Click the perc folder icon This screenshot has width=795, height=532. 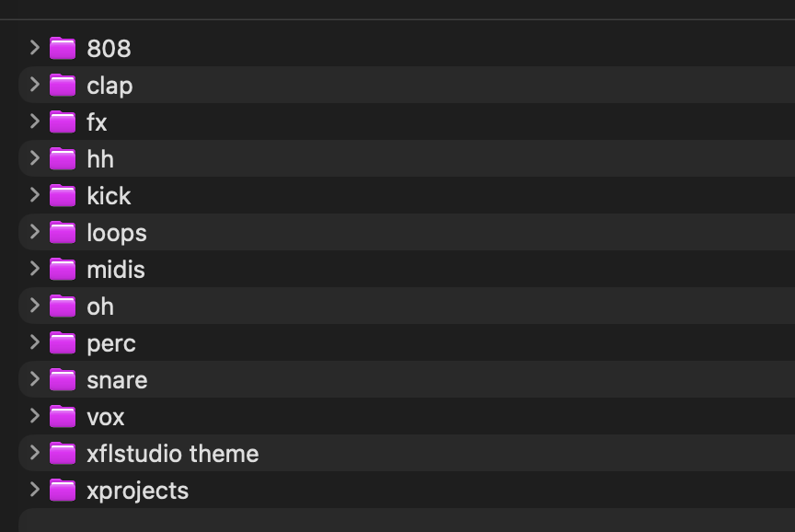click(x=63, y=342)
